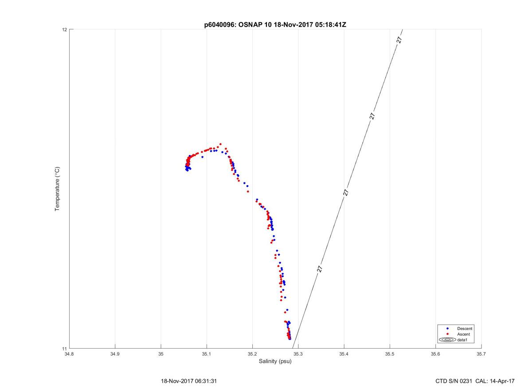Click the 11 temperature tick label
This screenshot has height=392, width=532.
pos(64,349)
